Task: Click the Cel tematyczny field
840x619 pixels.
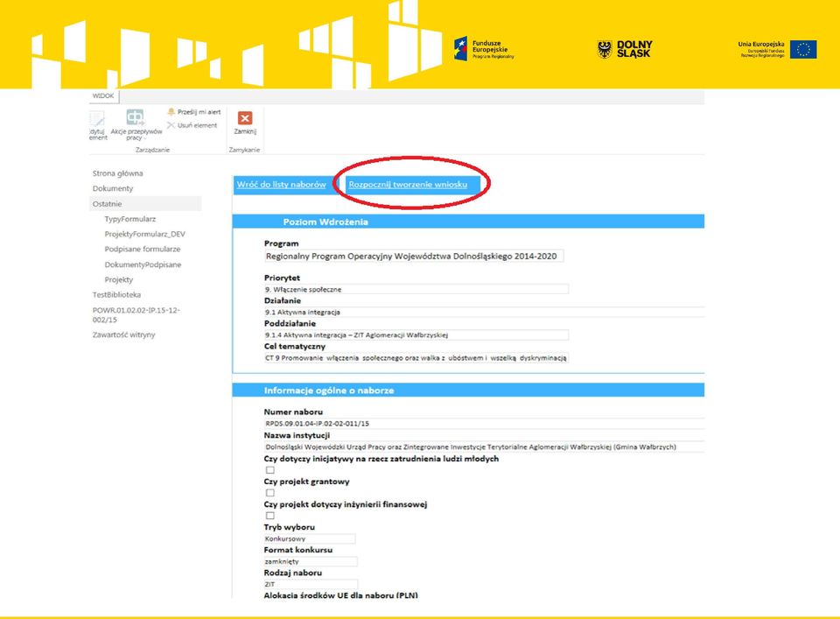Action: point(416,358)
